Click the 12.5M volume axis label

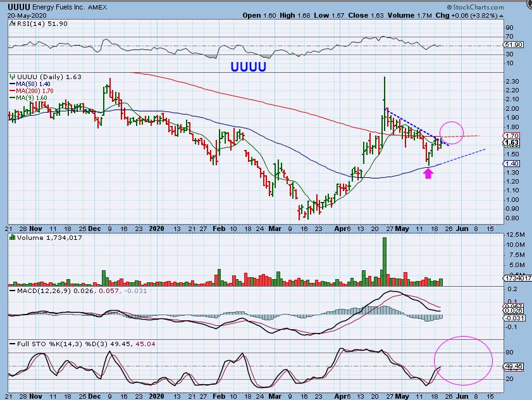(x=515, y=235)
